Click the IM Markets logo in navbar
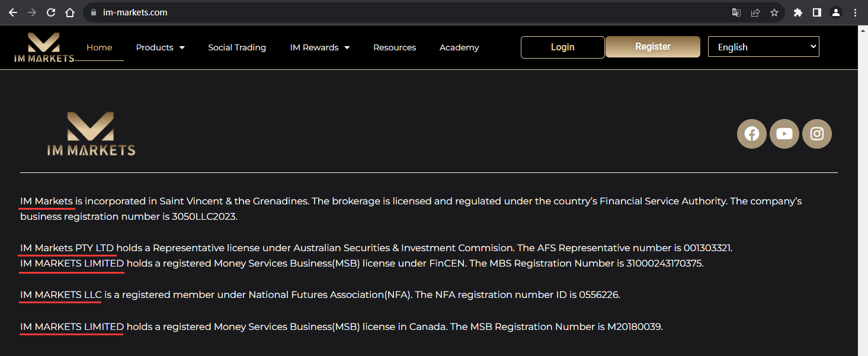Image resolution: width=868 pixels, height=356 pixels. pyautogui.click(x=44, y=47)
